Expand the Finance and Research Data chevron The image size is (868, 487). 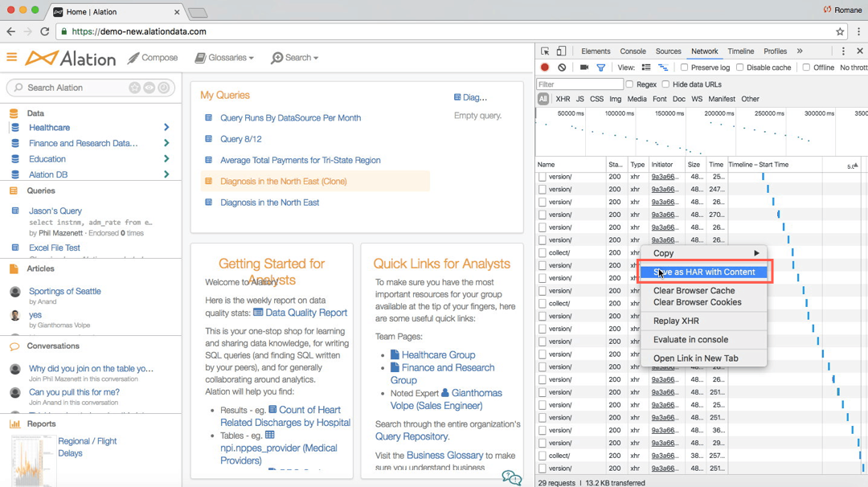pos(166,143)
